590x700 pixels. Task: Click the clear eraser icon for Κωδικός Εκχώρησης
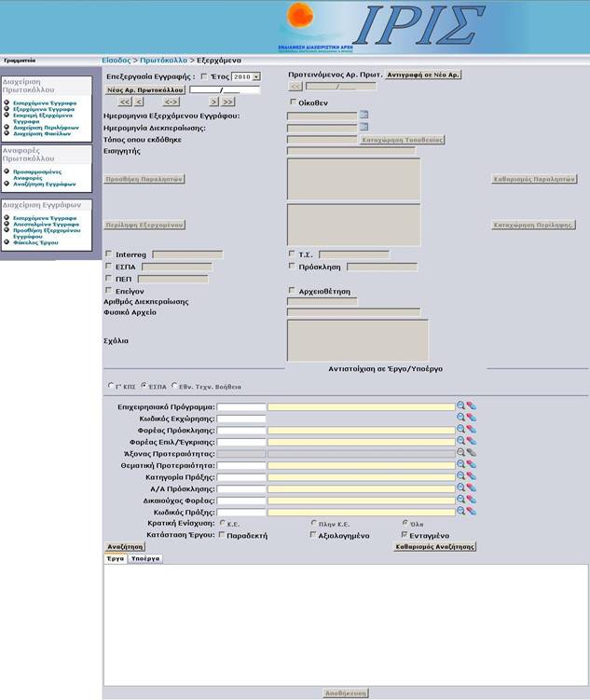pos(471,419)
